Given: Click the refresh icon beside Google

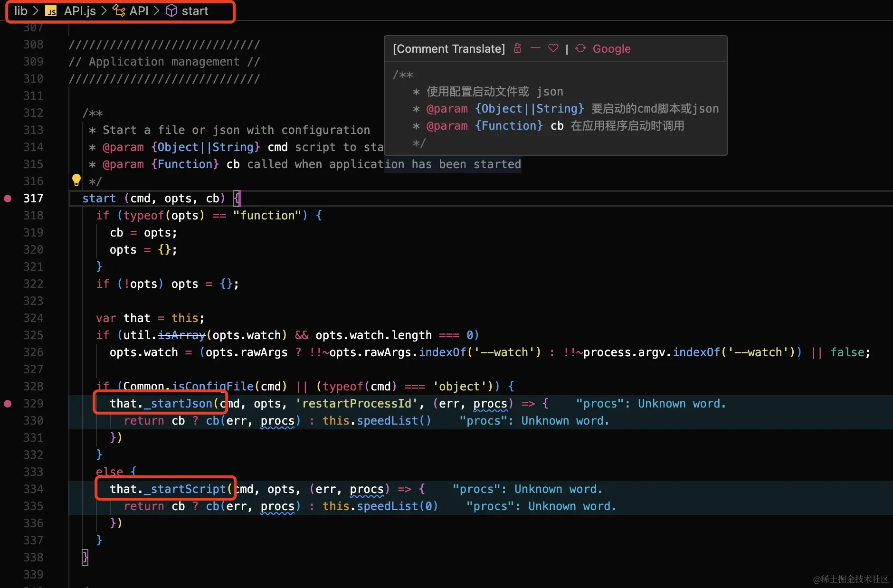Looking at the screenshot, I should tap(580, 48).
